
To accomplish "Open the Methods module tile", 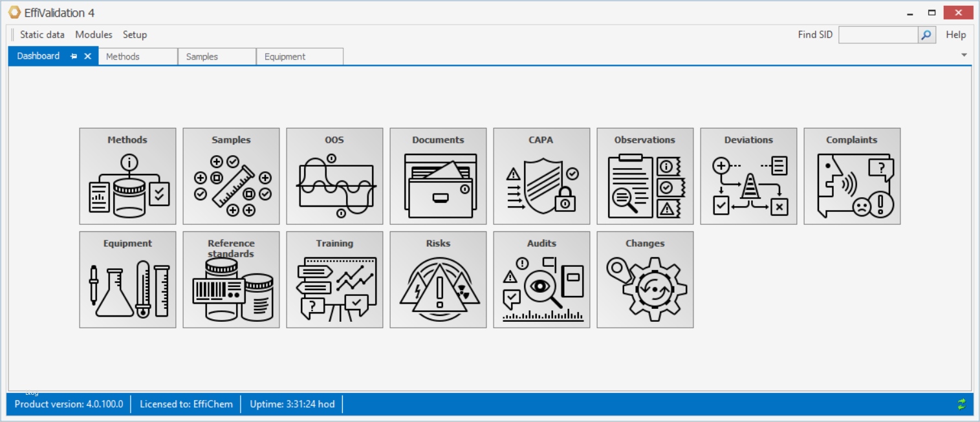I will (x=127, y=176).
